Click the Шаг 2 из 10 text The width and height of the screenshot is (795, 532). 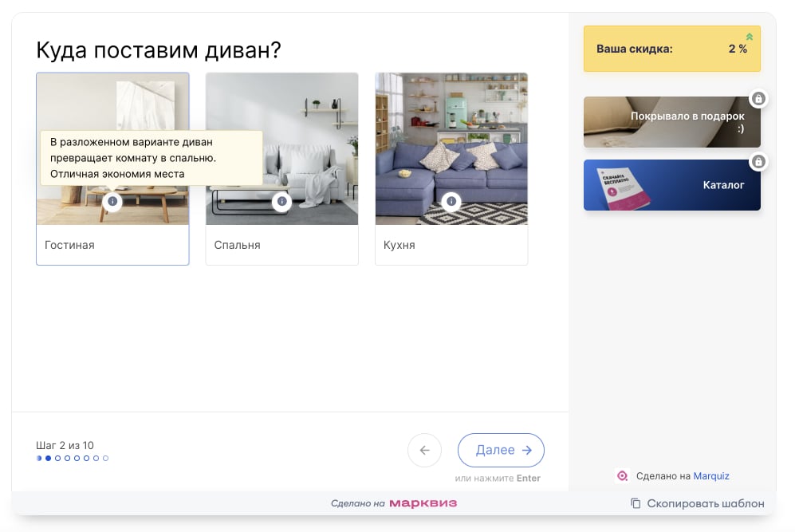[x=65, y=445]
